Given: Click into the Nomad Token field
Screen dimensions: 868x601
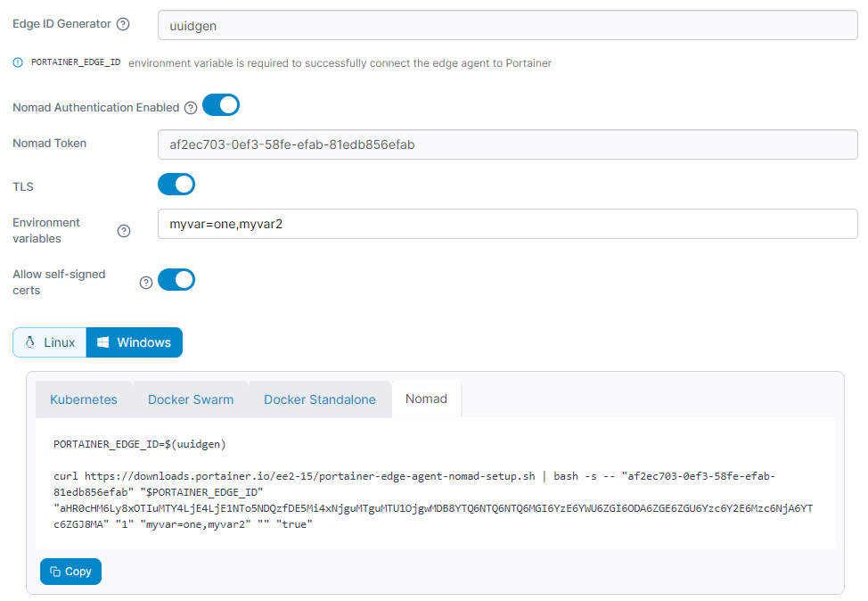Looking at the screenshot, I should pyautogui.click(x=508, y=144).
